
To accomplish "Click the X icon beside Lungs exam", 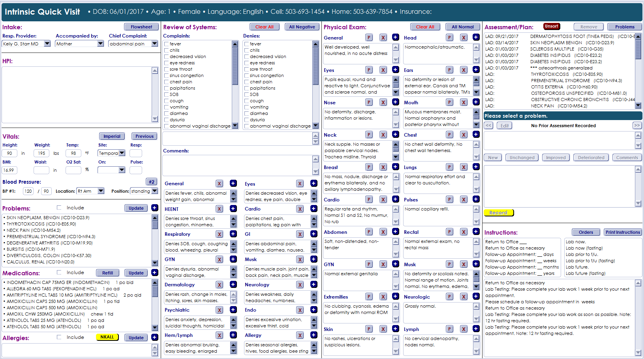I will click(x=464, y=167).
